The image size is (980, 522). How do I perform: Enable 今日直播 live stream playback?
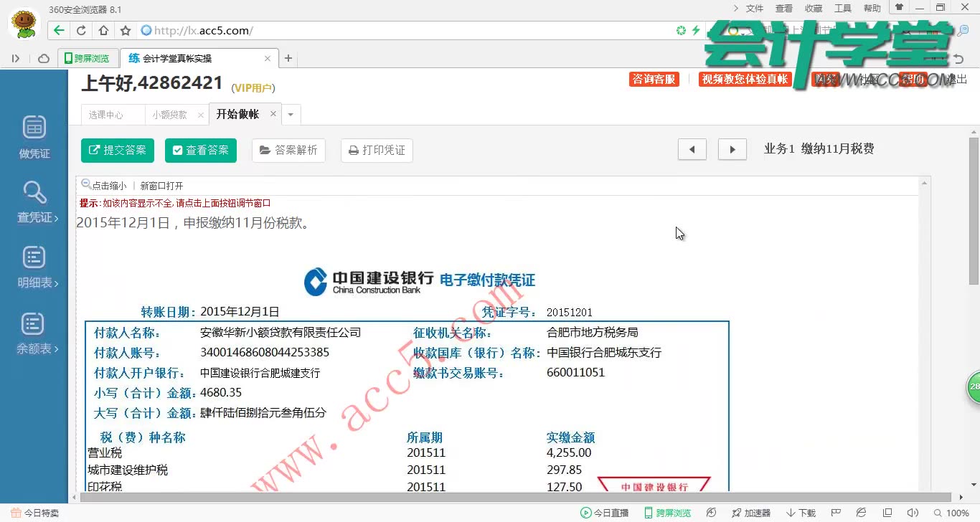(603, 513)
